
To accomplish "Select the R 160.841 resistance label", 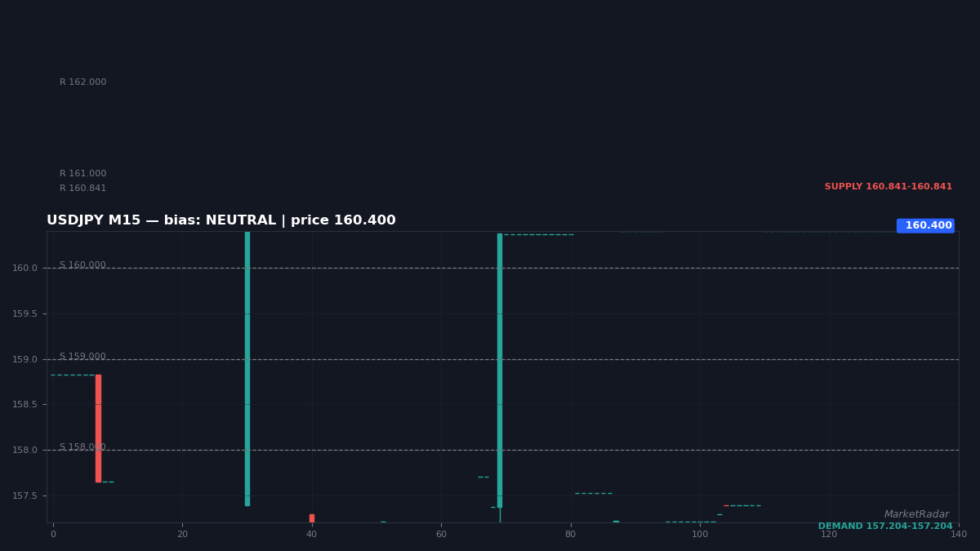I will pos(82,189).
